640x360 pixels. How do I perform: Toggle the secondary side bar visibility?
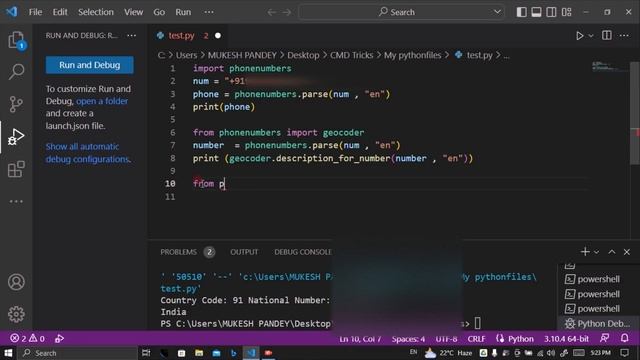[x=551, y=12]
